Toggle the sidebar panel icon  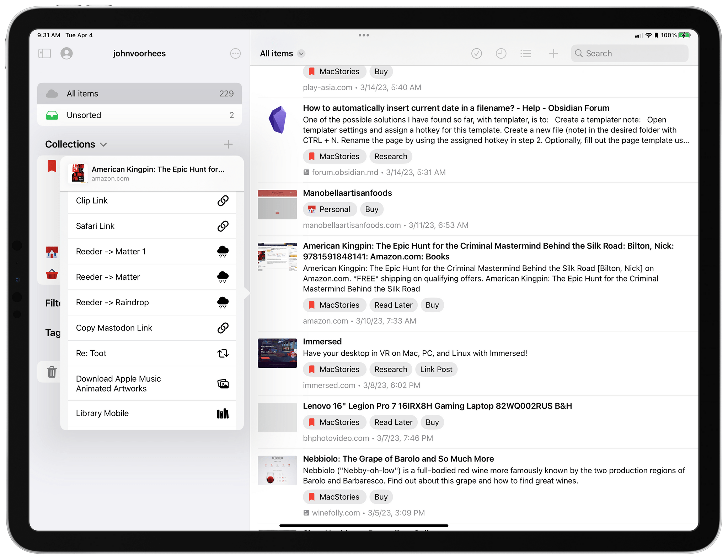(44, 53)
